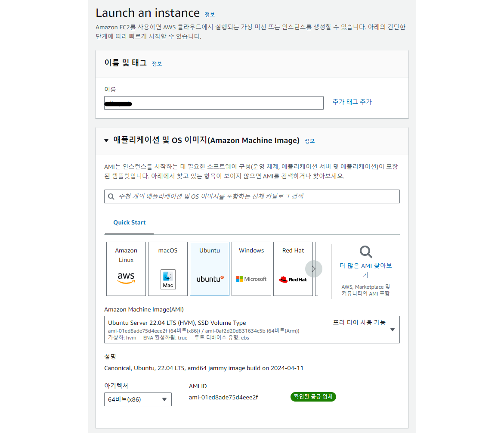Click the description text Canonical, Ubuntu, 22.04 LTS
Viewport: 504px width, 433px height.
click(x=204, y=368)
